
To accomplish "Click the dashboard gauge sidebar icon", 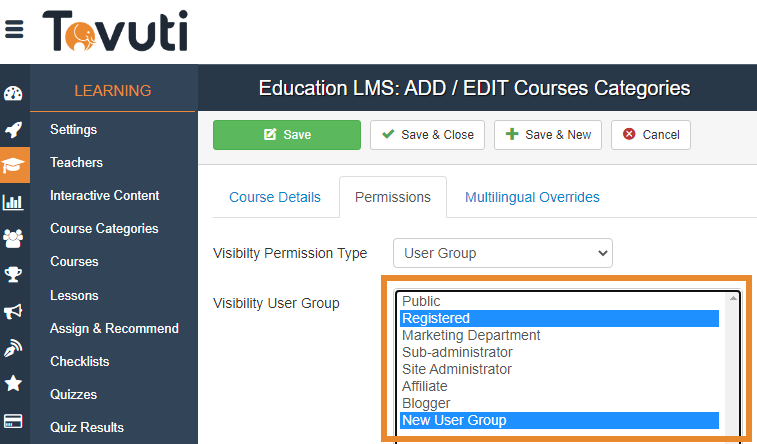I will 14,94.
